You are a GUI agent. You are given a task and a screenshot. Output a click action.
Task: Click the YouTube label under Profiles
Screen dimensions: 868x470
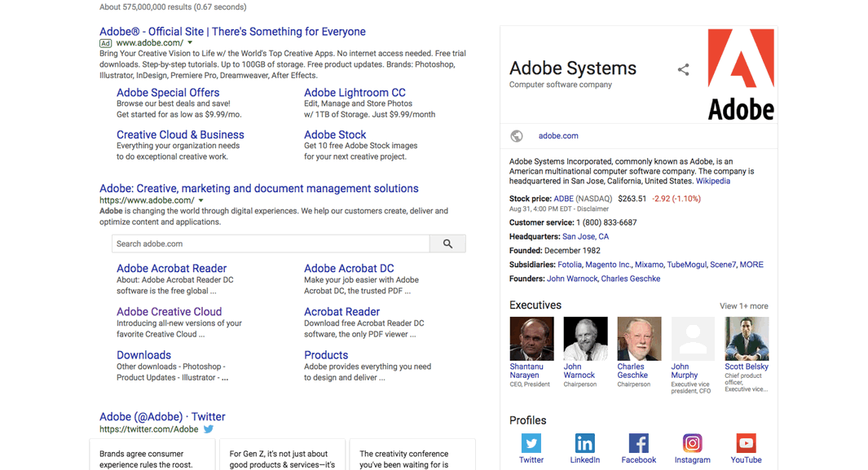(746, 460)
